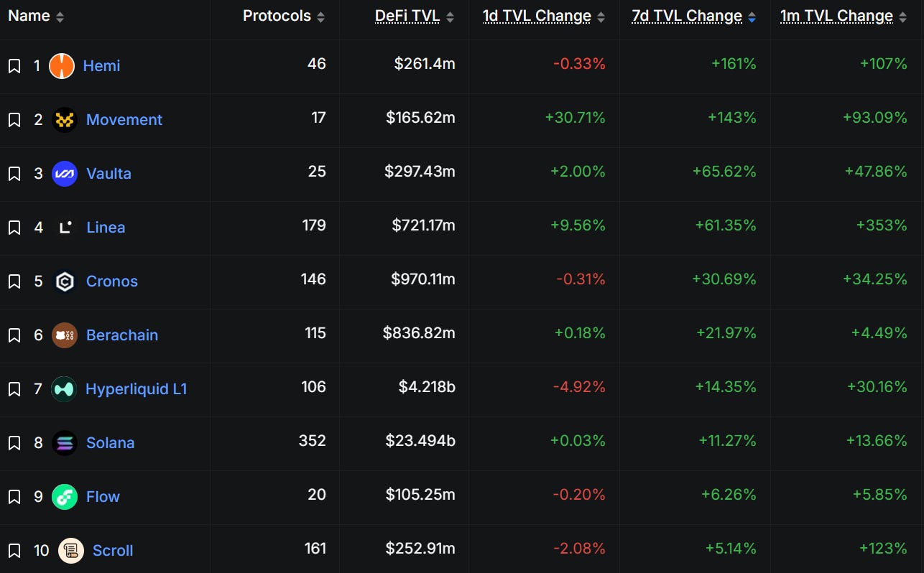Sort by 7d TVL Change arrow
The image size is (924, 573).
coord(752,17)
